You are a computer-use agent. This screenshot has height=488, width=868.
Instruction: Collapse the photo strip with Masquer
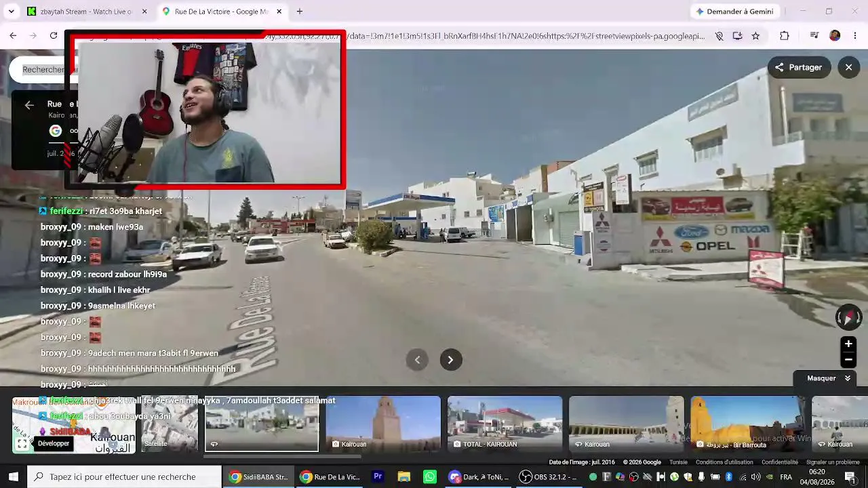[x=828, y=378]
